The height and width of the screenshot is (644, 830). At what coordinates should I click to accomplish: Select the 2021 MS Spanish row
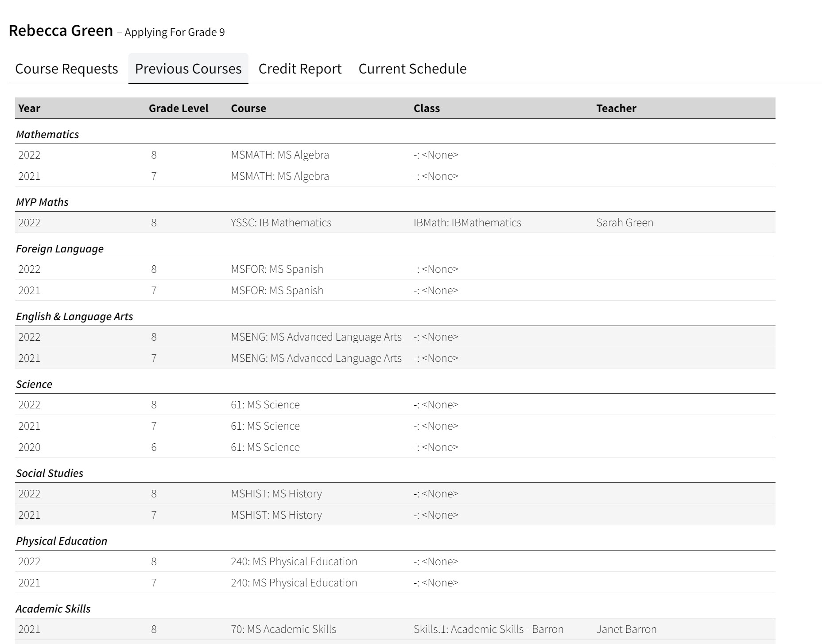(x=277, y=290)
